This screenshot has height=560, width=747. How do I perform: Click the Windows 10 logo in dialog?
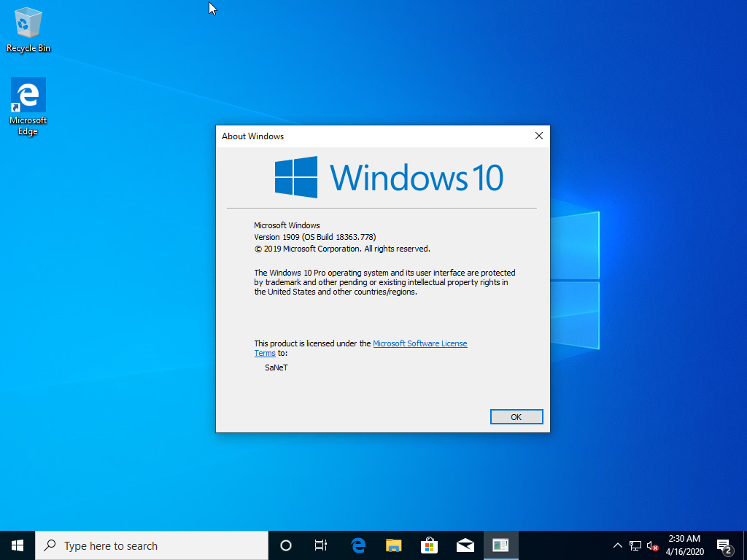pos(389,177)
